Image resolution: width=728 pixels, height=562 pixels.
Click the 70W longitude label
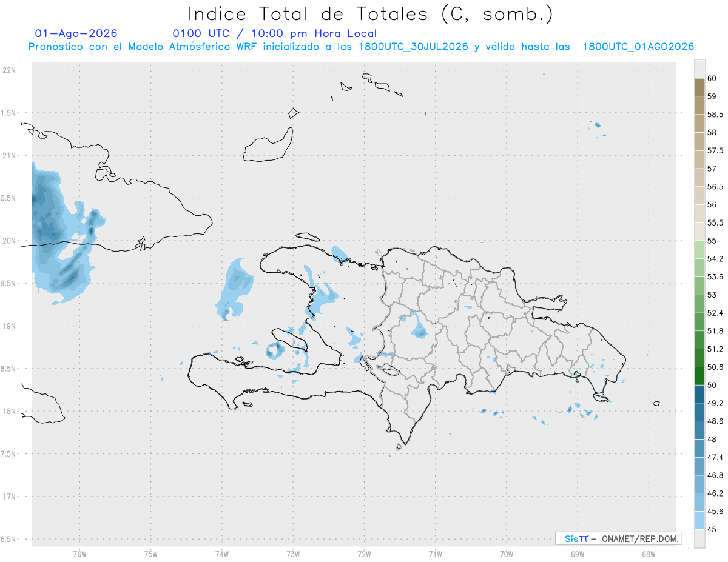507,554
